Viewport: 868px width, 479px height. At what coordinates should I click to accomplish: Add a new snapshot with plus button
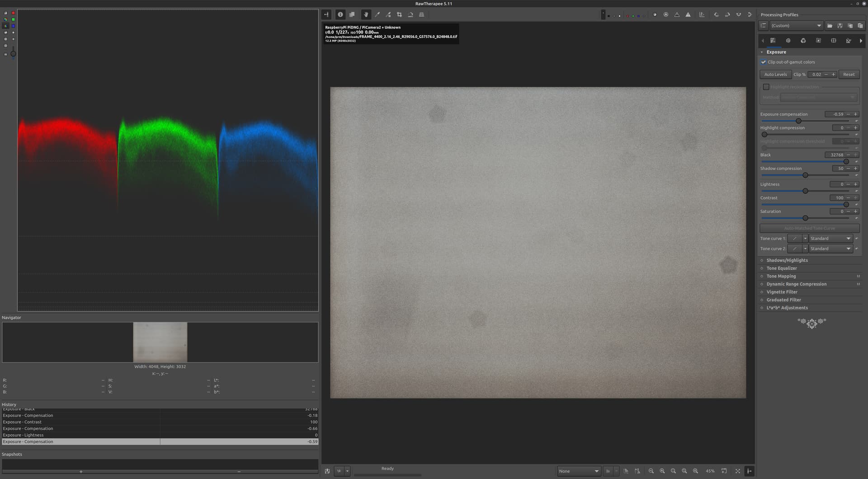pos(81,472)
